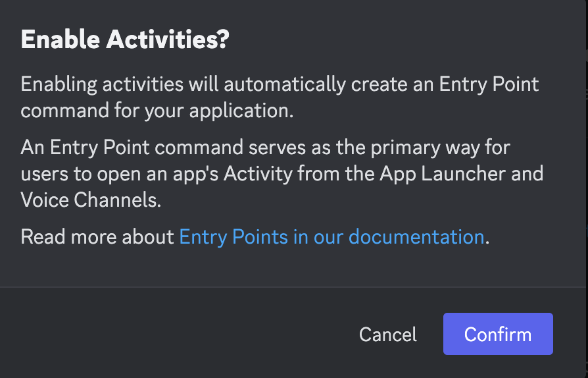Click the 'An Entry Point command serves' paragraph
The image size is (588, 378).
(282, 173)
